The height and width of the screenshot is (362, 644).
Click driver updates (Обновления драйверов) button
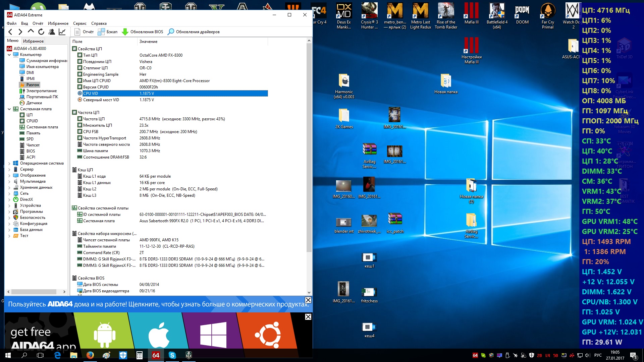pos(194,32)
